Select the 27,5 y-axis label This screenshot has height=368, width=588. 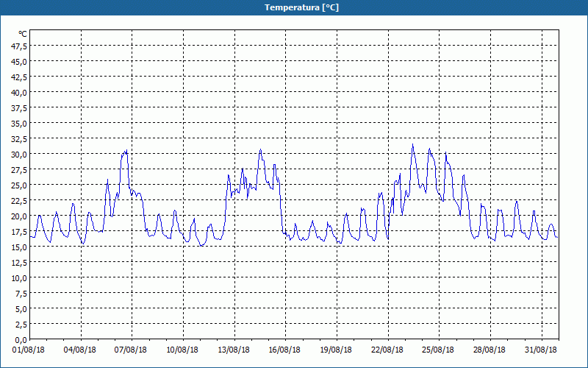pyautogui.click(x=19, y=170)
